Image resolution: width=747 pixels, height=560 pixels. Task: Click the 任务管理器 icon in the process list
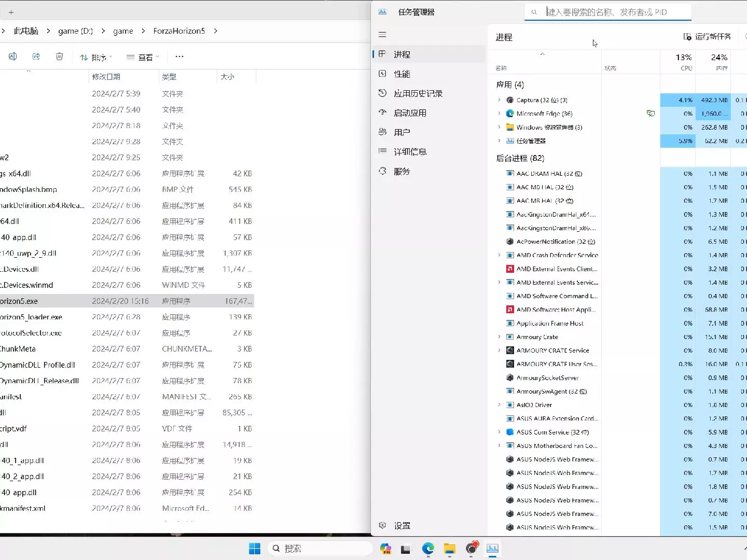point(510,141)
